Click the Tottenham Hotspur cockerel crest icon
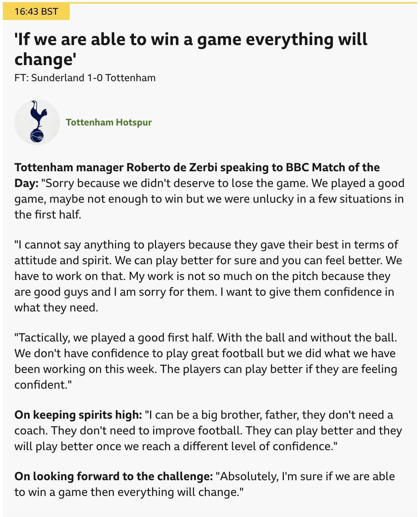The width and height of the screenshot is (420, 517). 37,122
